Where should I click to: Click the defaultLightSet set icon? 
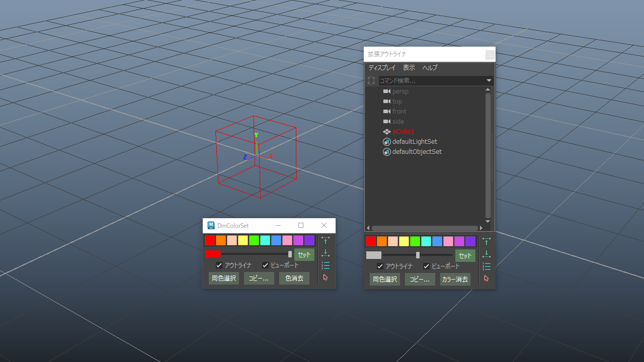pos(387,142)
